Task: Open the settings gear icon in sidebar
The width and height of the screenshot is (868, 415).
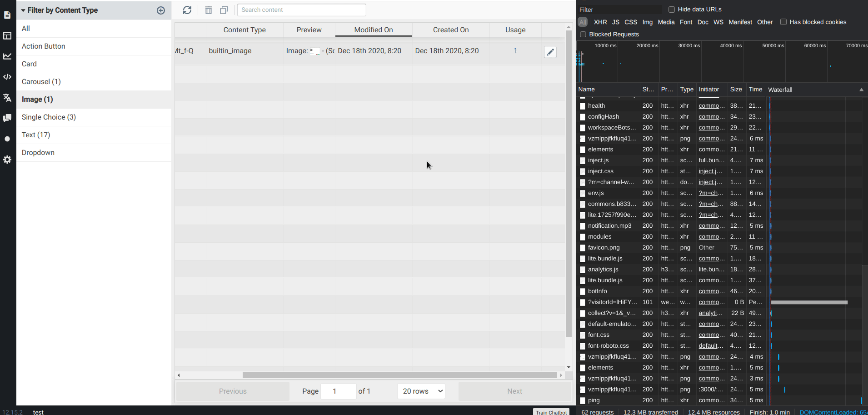Action: pos(7,160)
